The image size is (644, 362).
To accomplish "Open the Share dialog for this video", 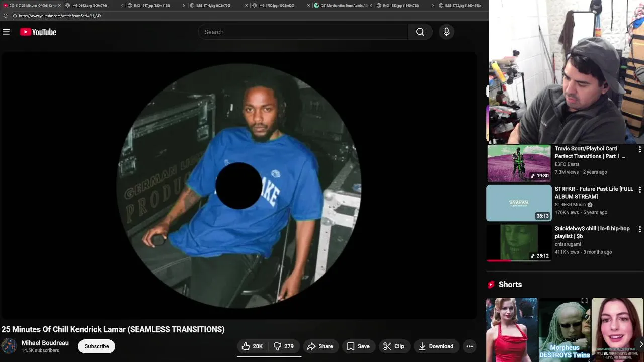I will pos(320,346).
